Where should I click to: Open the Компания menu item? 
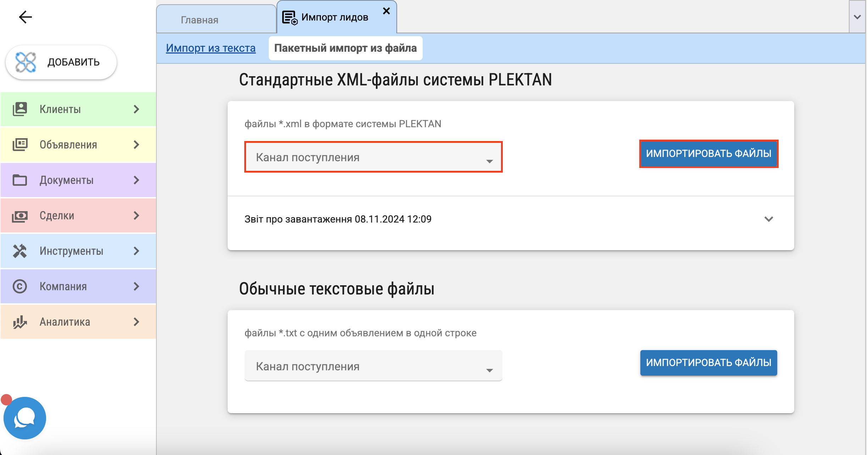78,286
